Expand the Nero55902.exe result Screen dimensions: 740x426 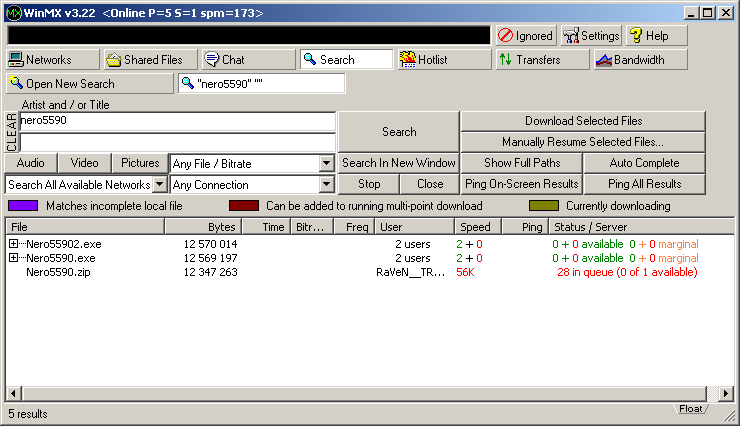(13, 244)
